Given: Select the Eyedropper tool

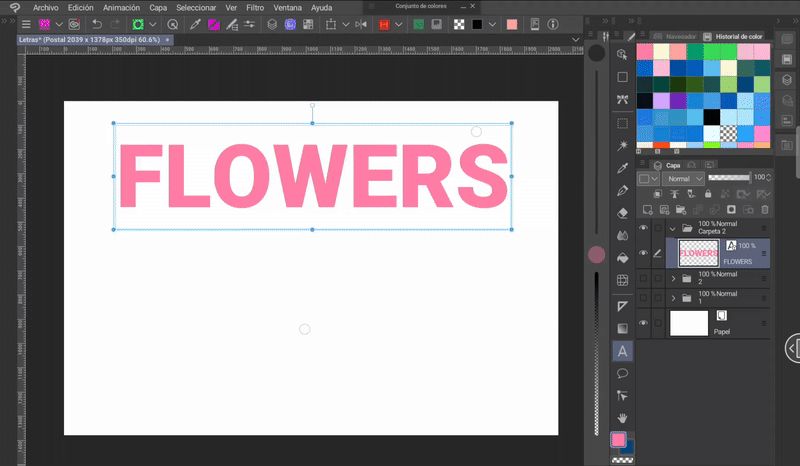Looking at the screenshot, I should pos(623,168).
